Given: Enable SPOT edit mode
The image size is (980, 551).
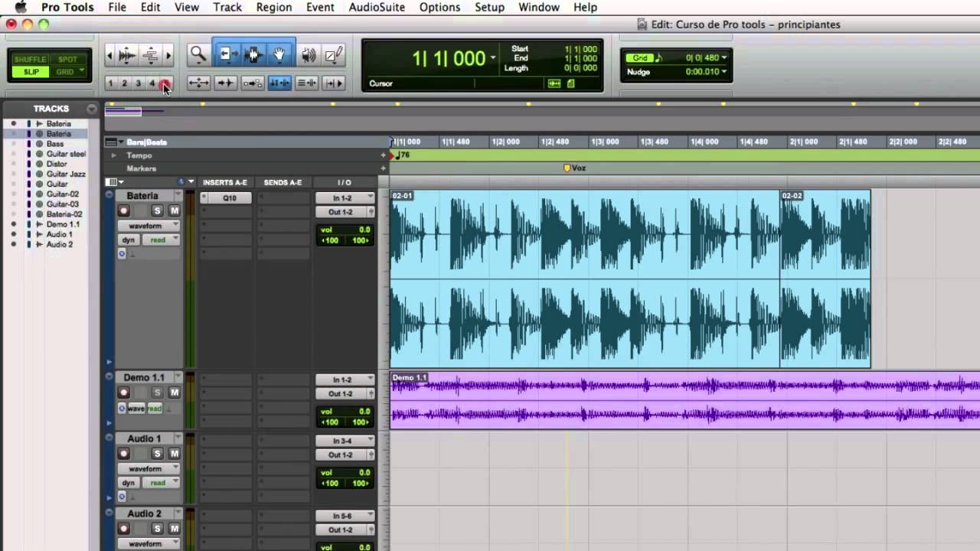Looking at the screenshot, I should tap(68, 60).
